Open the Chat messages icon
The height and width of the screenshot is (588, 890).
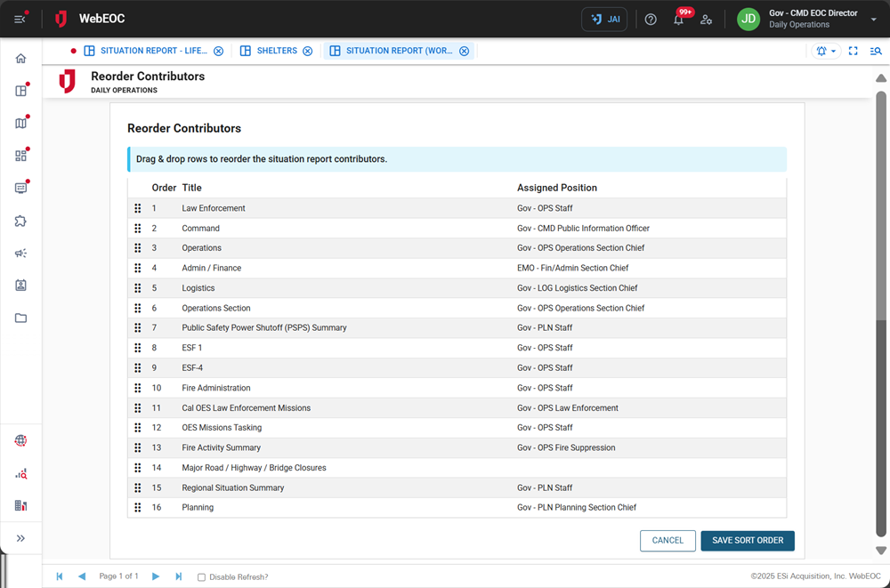click(20, 189)
